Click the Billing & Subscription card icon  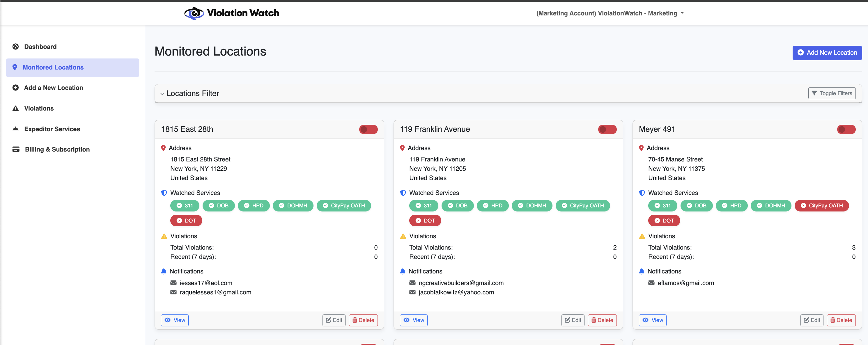pyautogui.click(x=16, y=149)
